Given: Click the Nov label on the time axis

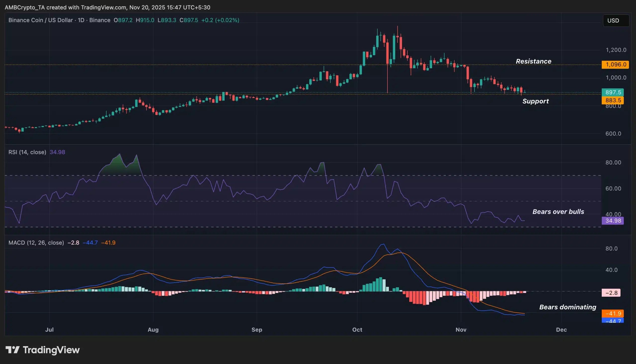Looking at the screenshot, I should [461, 329].
